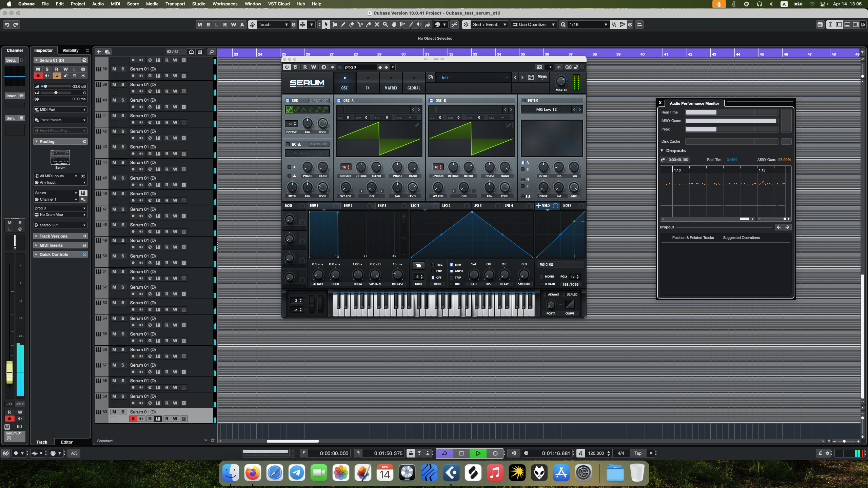Expand MIDI Inserts inspector section
Viewport: 868px width, 488px height.
(60, 245)
